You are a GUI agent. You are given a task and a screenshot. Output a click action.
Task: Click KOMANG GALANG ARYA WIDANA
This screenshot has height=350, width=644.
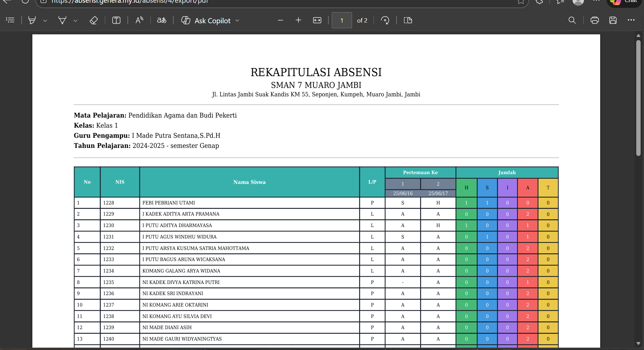pos(181,271)
